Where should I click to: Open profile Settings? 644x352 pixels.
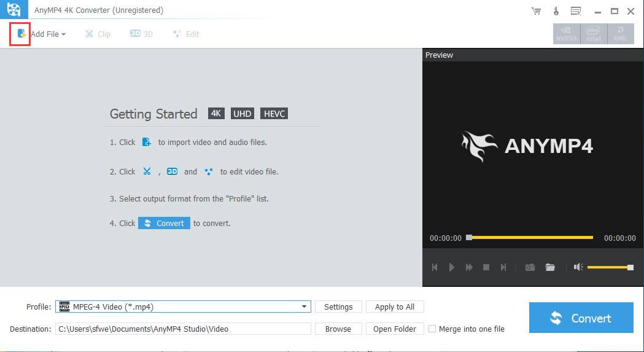pyautogui.click(x=338, y=307)
